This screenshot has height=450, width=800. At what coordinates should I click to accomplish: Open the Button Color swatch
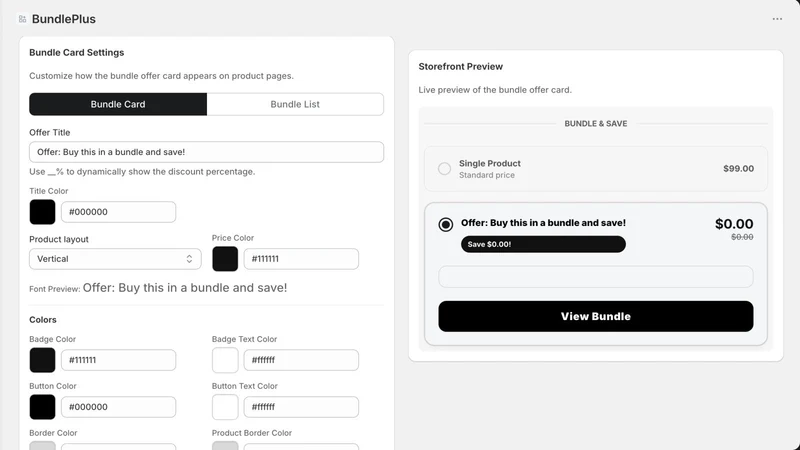(42, 407)
